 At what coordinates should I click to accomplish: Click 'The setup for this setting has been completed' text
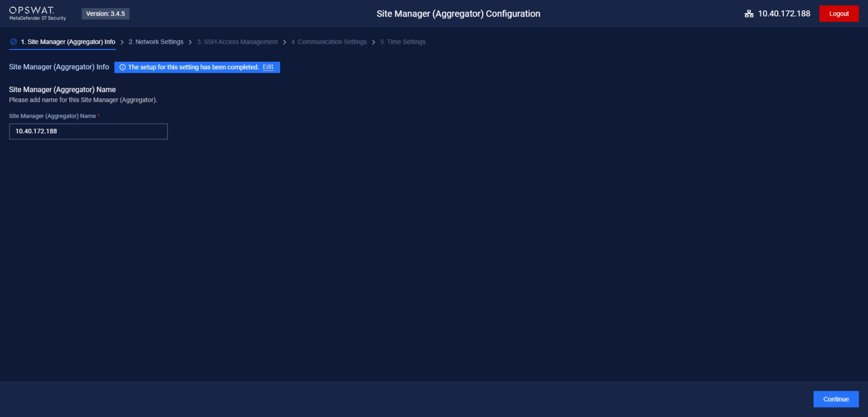tap(193, 67)
